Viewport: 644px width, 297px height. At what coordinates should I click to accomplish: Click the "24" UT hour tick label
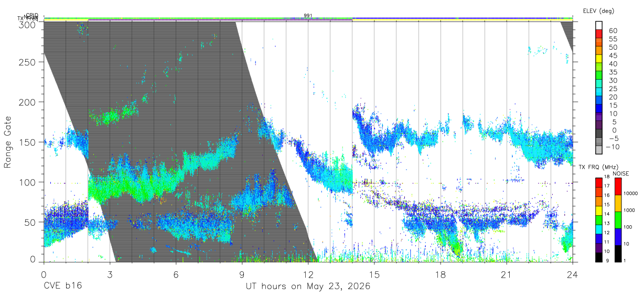(x=572, y=274)
